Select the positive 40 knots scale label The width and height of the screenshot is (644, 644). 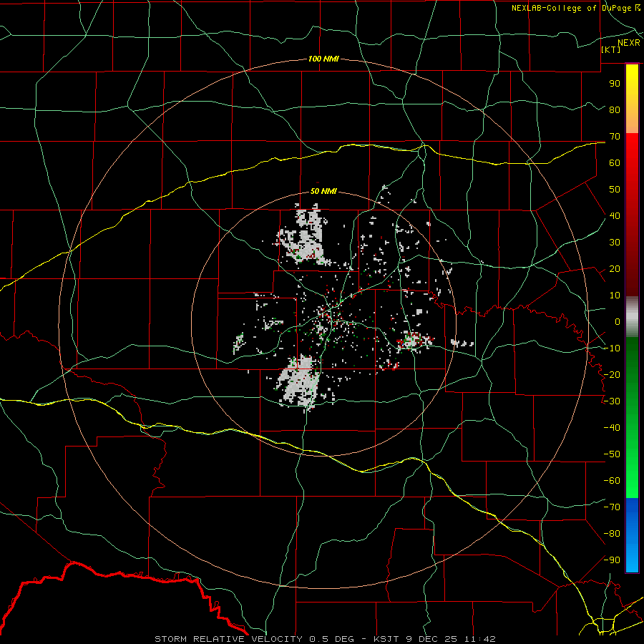click(x=615, y=215)
